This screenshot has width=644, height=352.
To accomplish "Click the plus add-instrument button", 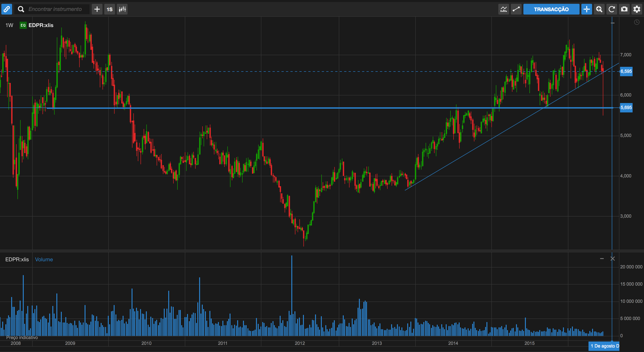I will point(97,9).
